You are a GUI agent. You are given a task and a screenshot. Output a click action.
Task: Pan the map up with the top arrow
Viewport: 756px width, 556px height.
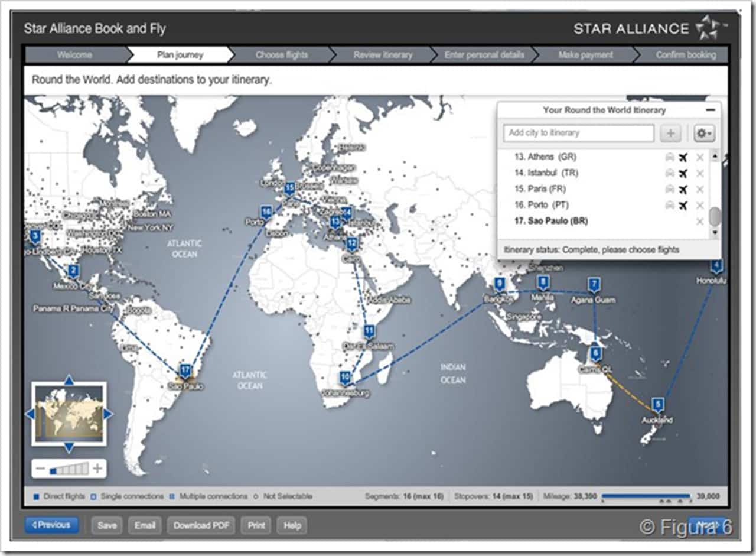pos(69,380)
